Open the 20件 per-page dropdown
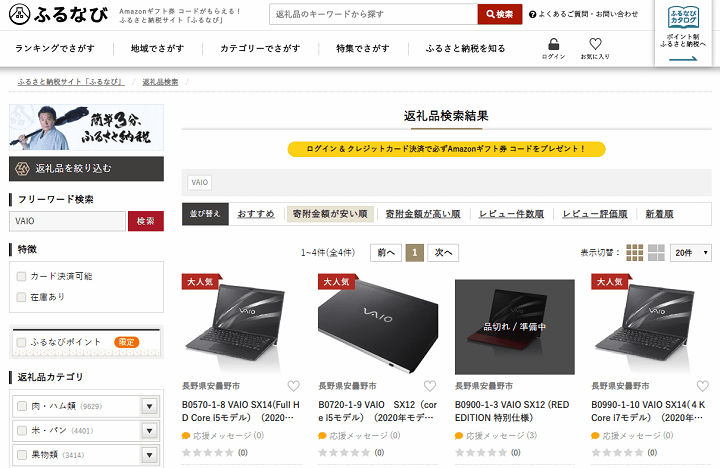 click(x=691, y=253)
